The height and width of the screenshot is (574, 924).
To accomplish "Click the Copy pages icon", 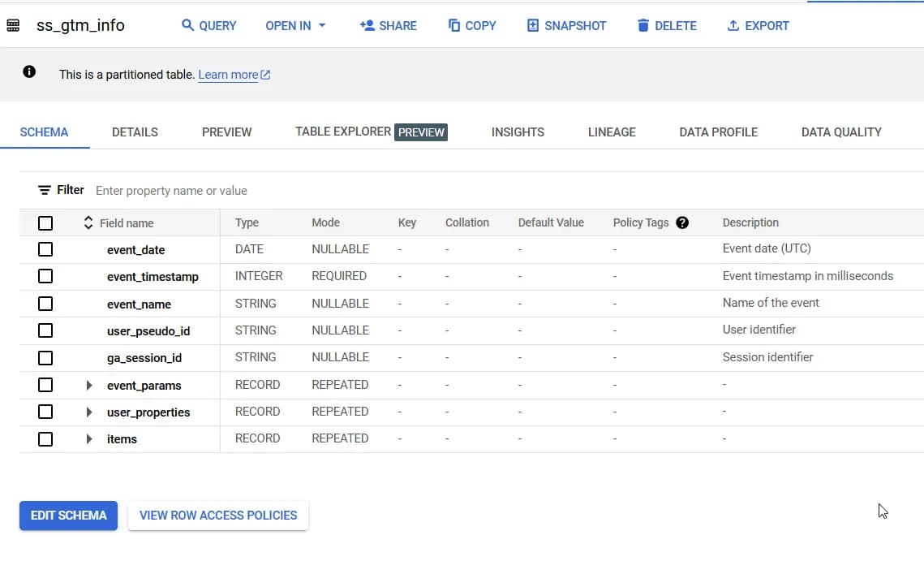I will [453, 25].
